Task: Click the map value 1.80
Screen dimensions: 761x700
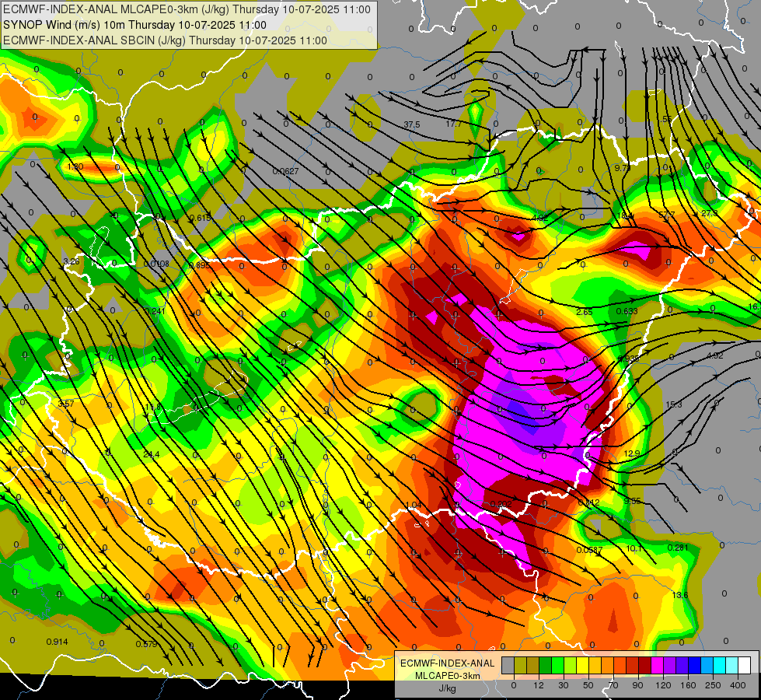Action: click(75, 166)
